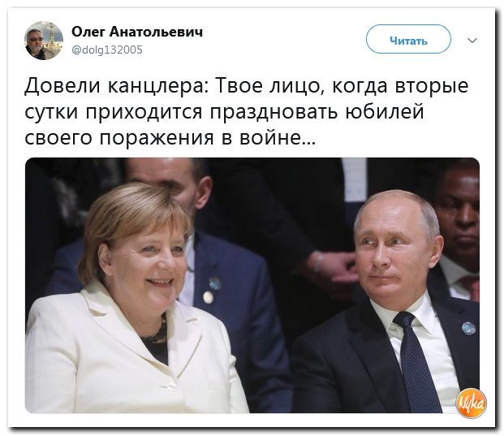Click the phrase "Довели канцлера" in tweet
The height and width of the screenshot is (436, 504).
(x=117, y=87)
